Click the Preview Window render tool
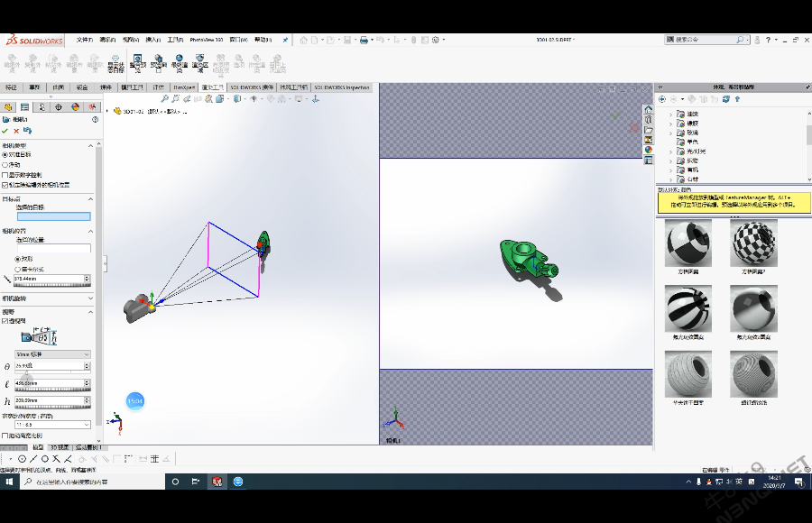 click(x=159, y=61)
